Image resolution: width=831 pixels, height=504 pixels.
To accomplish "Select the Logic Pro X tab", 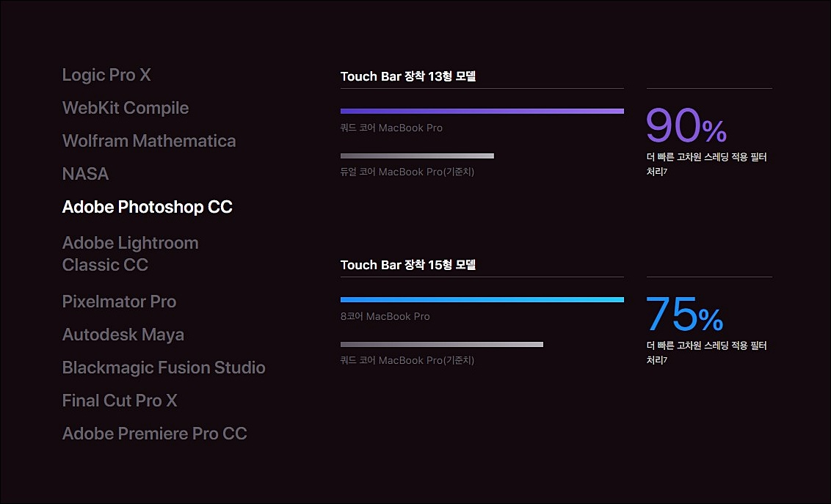I will coord(106,75).
